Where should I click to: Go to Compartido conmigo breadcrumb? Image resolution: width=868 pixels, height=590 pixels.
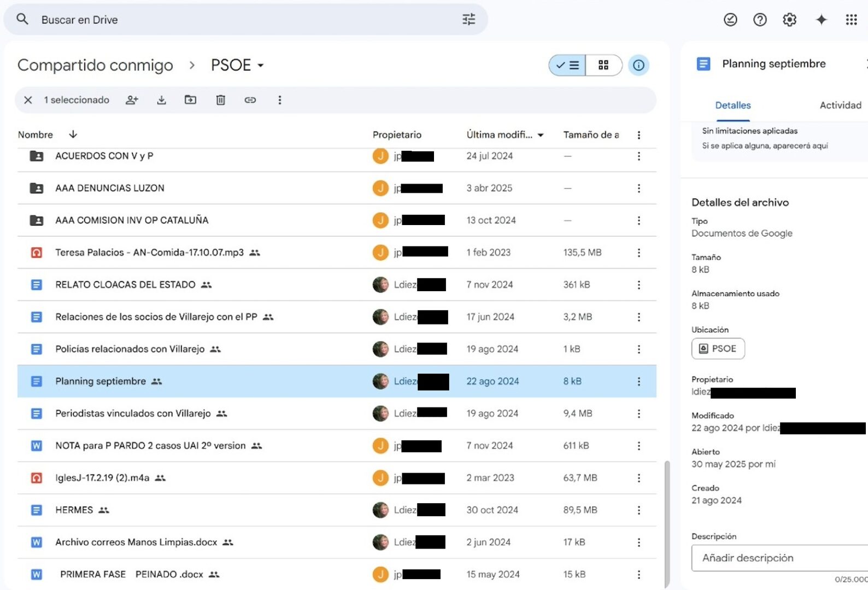[x=95, y=66]
